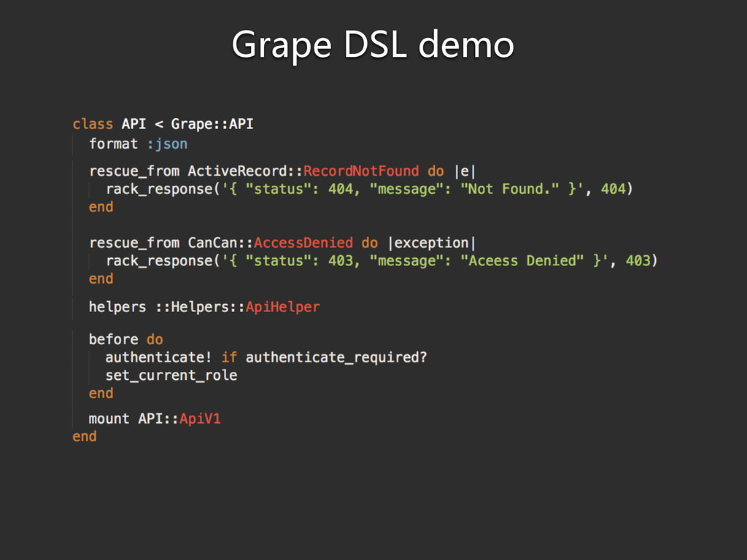The height and width of the screenshot is (560, 747).
Task: Click the "RecordNotFound" constant
Action: (361, 171)
